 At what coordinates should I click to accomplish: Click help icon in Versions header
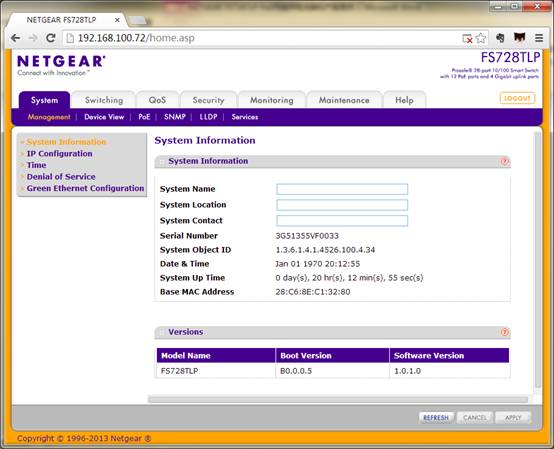coord(505,332)
